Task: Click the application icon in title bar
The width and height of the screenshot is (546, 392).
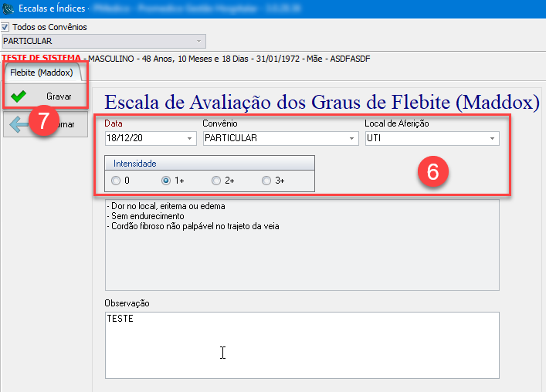Action: (8, 8)
